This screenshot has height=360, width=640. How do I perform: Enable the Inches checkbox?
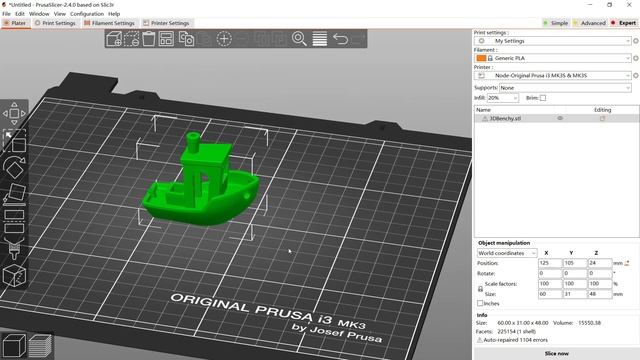click(x=480, y=303)
